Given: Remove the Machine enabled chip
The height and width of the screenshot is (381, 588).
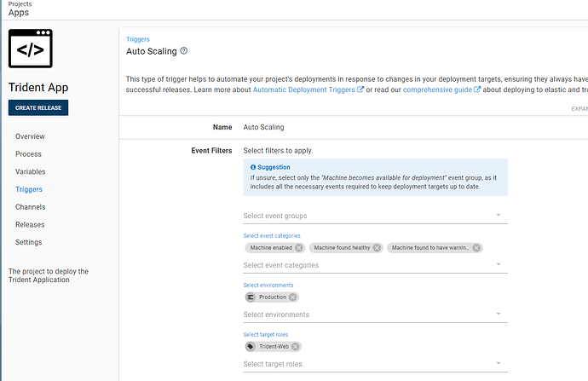Looking at the screenshot, I should [299, 248].
